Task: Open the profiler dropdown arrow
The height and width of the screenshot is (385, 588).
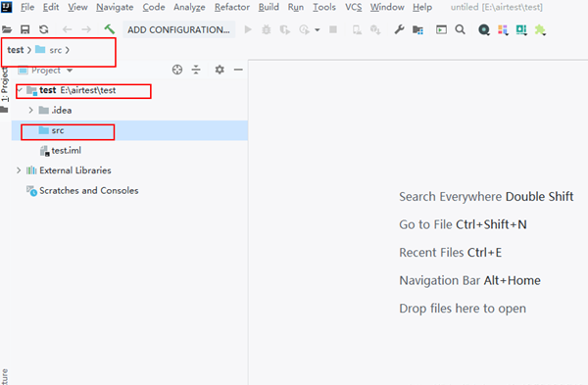Action: (318, 30)
